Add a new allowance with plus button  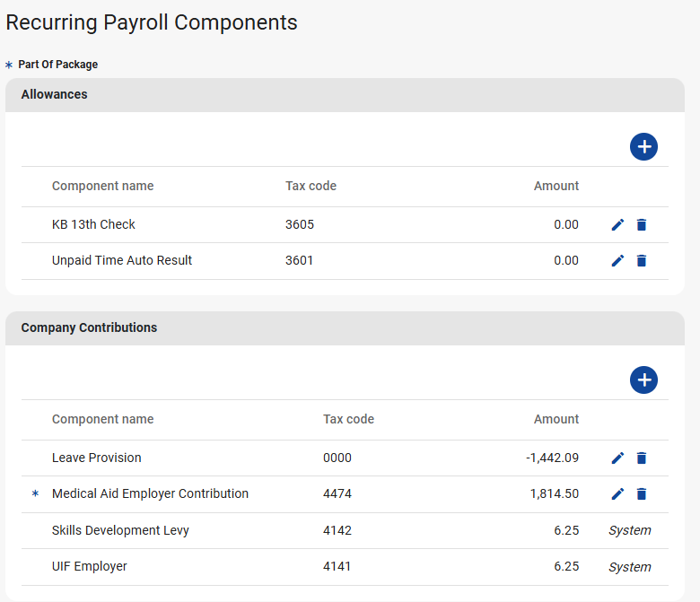pyautogui.click(x=643, y=146)
